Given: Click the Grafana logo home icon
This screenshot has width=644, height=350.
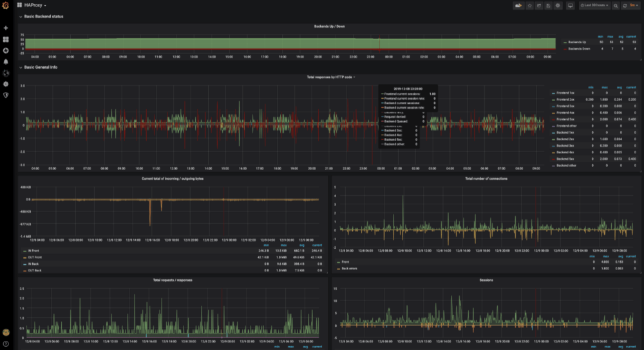Looking at the screenshot, I should click(6, 5).
